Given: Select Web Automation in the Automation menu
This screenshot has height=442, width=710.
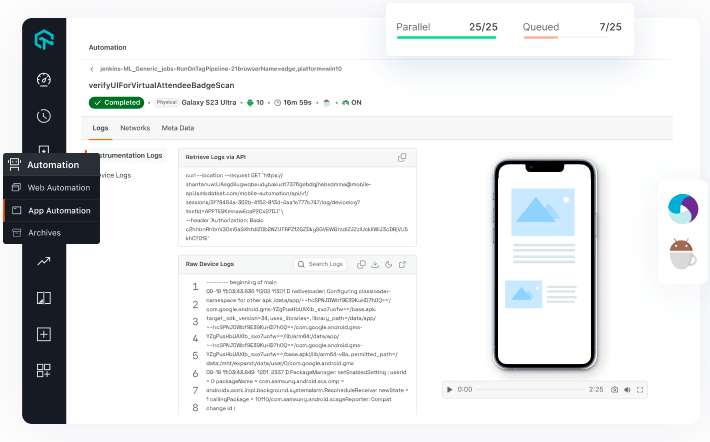Looking at the screenshot, I should [x=58, y=188].
